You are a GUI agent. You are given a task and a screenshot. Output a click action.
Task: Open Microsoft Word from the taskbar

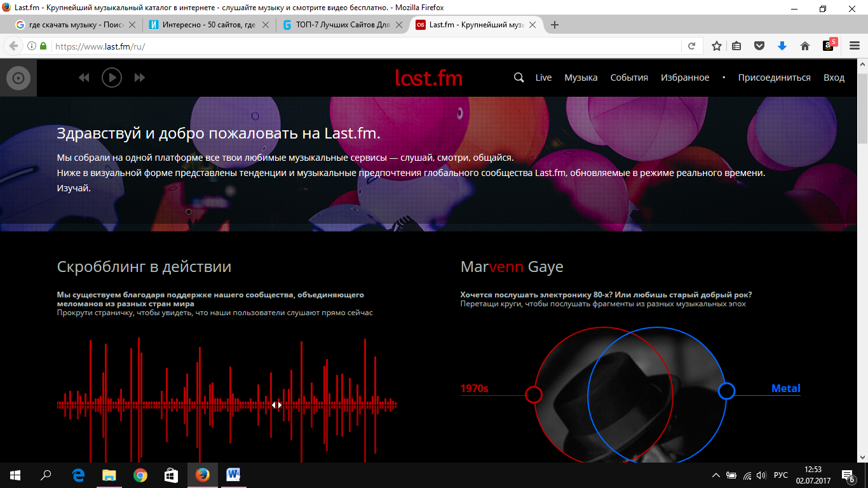[x=233, y=475]
